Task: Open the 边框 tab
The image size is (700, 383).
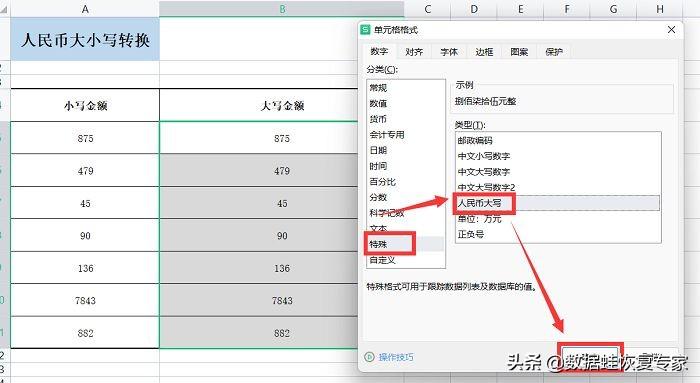Action: [x=484, y=52]
